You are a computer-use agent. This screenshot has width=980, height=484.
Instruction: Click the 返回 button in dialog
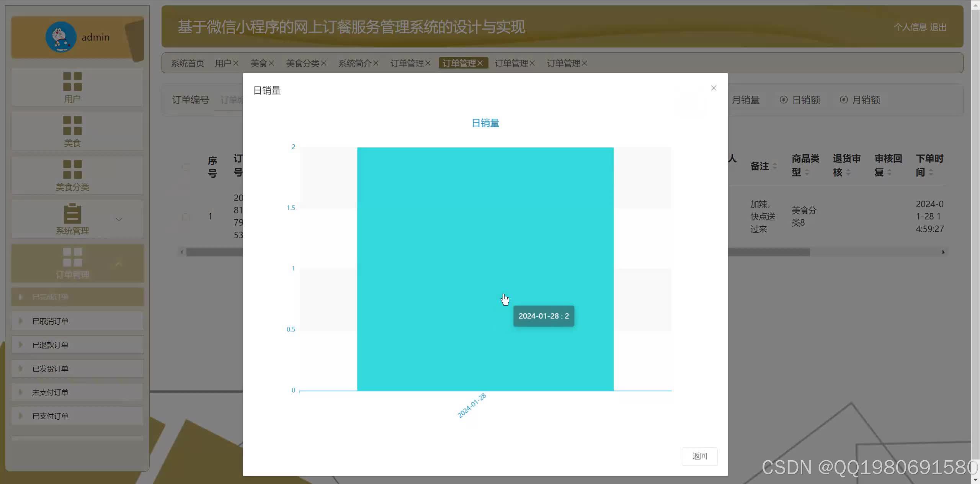pos(699,456)
